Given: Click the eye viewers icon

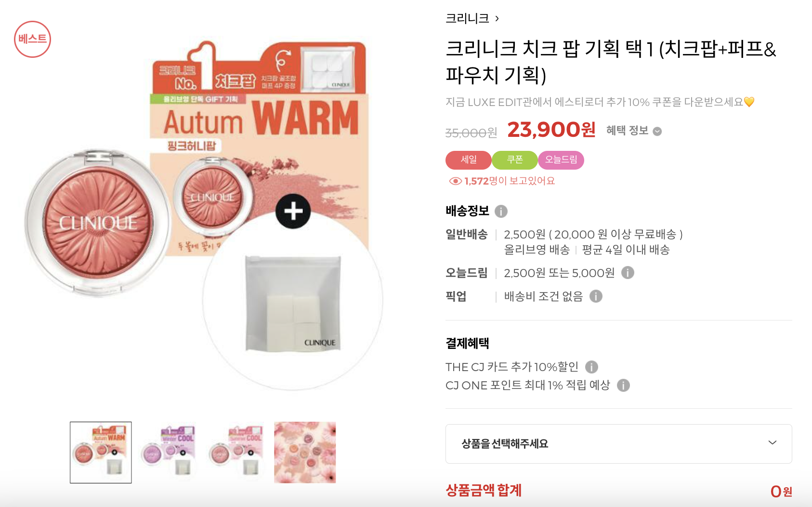Looking at the screenshot, I should click(455, 181).
